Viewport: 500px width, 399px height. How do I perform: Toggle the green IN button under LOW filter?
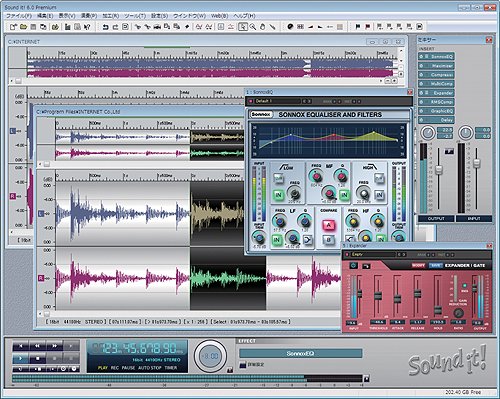(278, 195)
